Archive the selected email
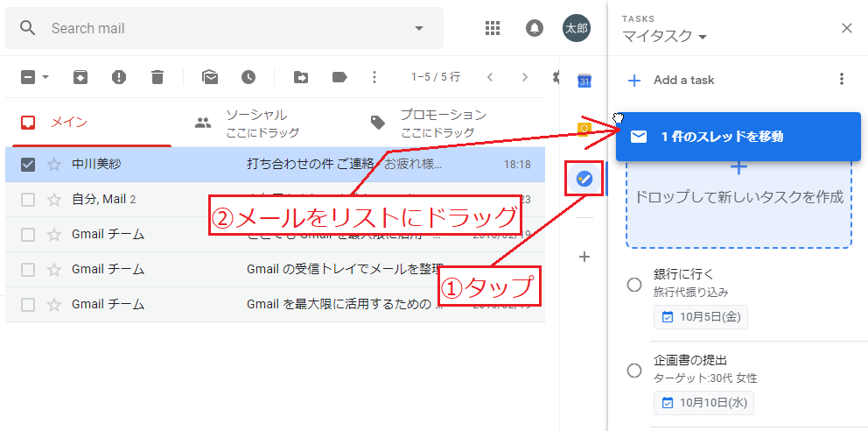 (80, 78)
